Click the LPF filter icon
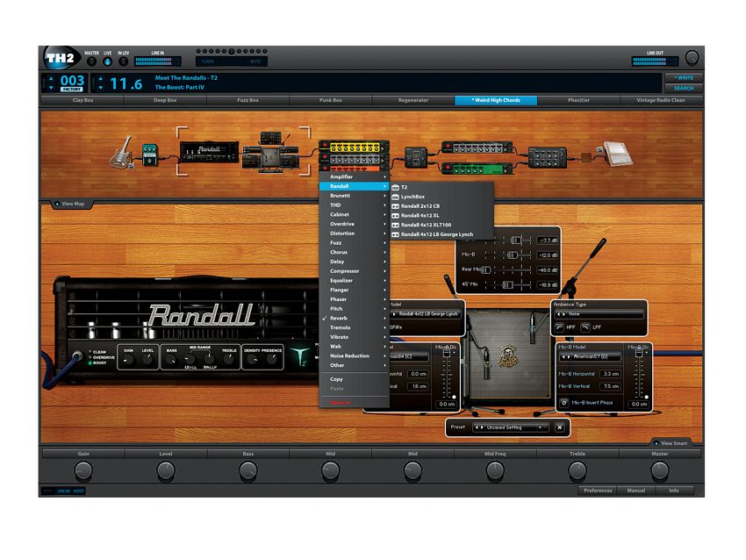The width and height of the screenshot is (746, 560). click(x=585, y=327)
